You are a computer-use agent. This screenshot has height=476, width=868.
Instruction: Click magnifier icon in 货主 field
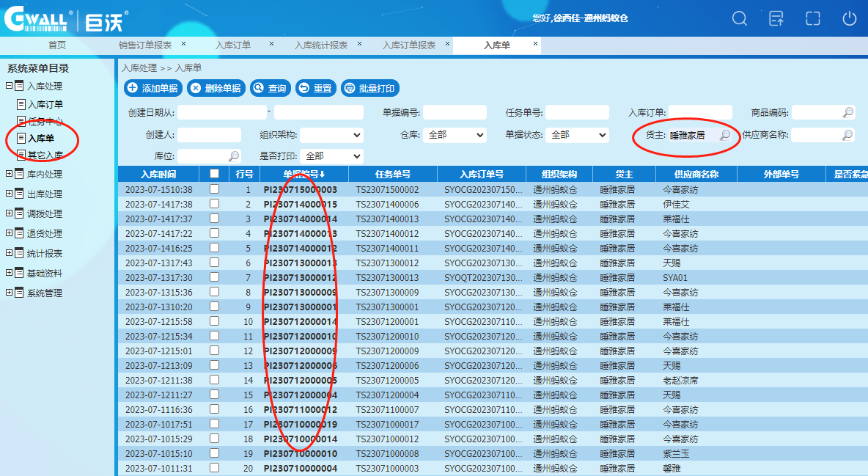pos(724,135)
